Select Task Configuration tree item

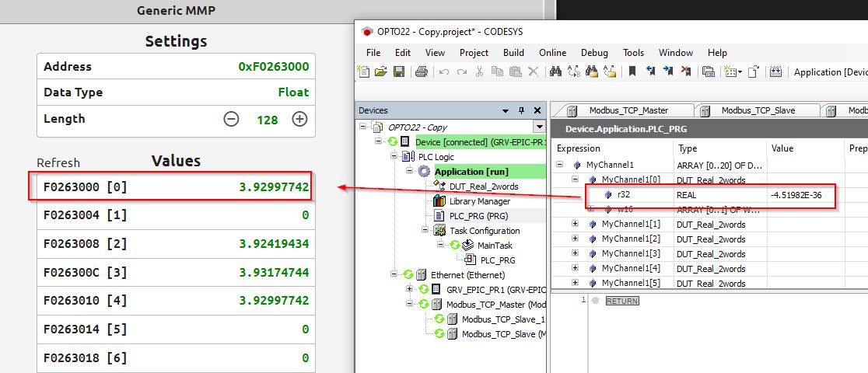click(x=485, y=231)
